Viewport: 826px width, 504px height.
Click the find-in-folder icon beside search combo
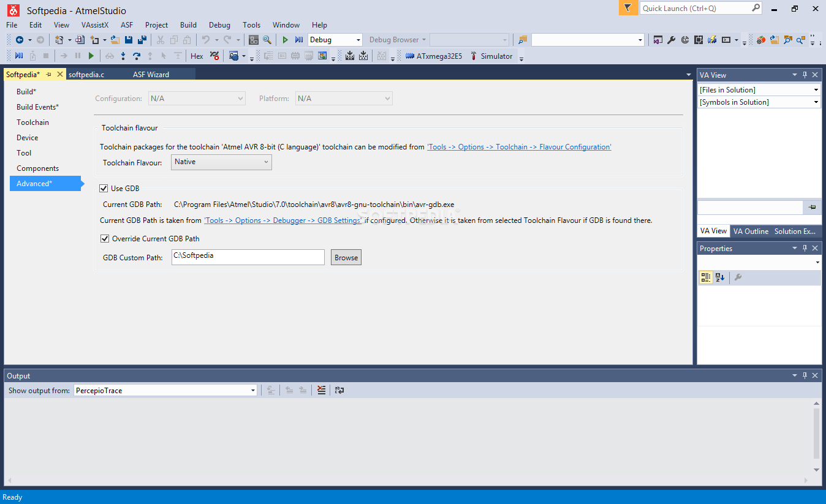523,40
